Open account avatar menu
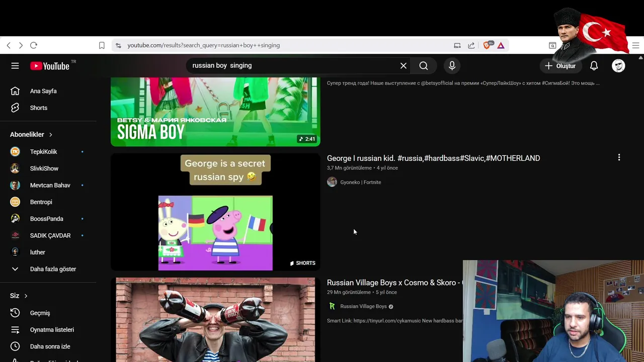This screenshot has width=644, height=362. point(618,66)
